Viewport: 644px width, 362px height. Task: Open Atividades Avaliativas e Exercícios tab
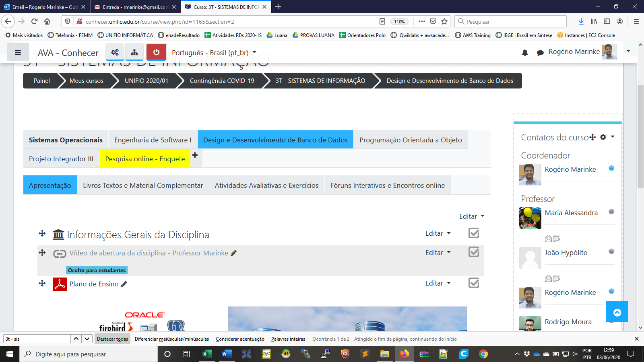coord(266,185)
